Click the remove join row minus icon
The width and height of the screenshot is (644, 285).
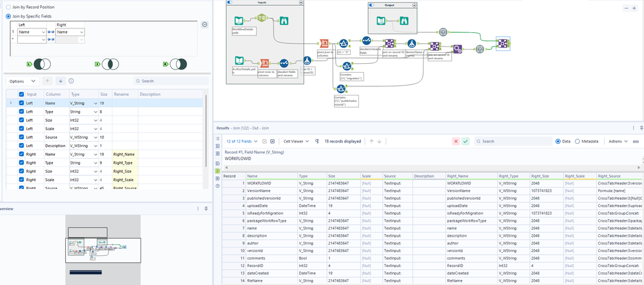tap(204, 25)
